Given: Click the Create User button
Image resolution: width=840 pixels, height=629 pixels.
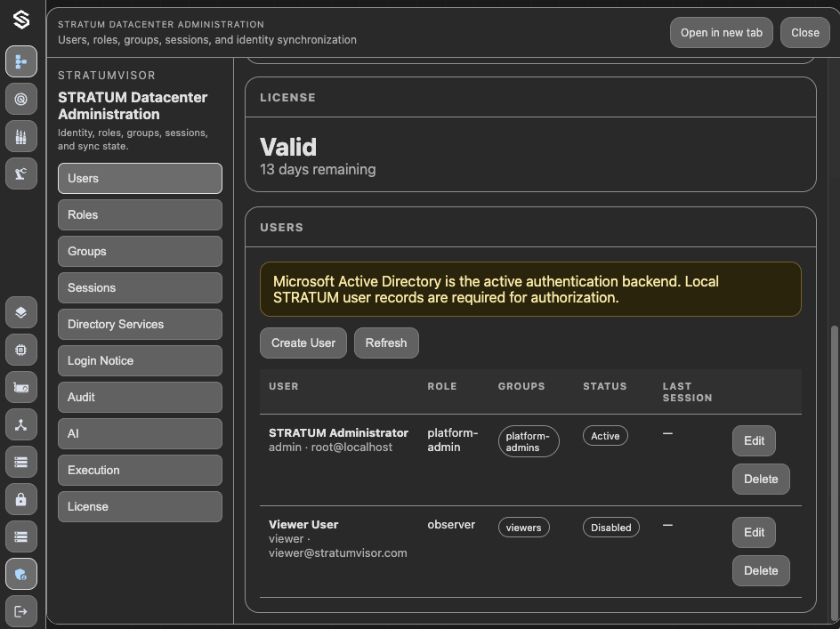Looking at the screenshot, I should tap(303, 343).
